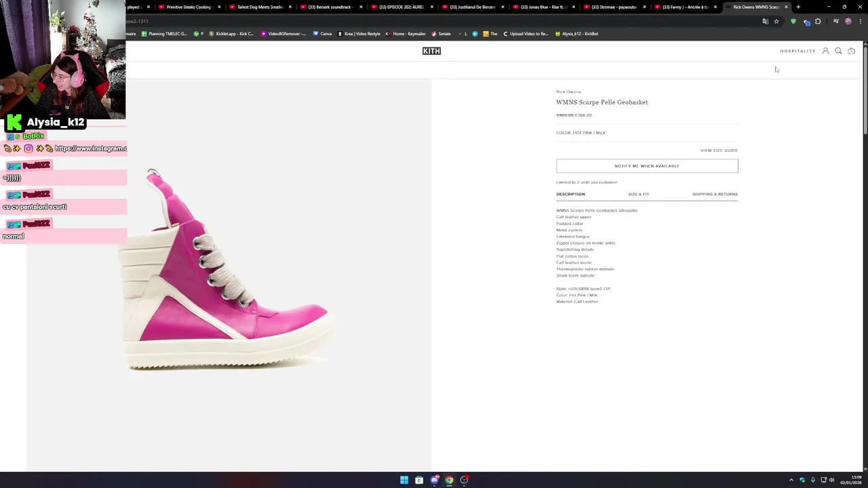Switch to Fanny J - Ancrée tab
This screenshot has height=488, width=868.
click(x=686, y=7)
